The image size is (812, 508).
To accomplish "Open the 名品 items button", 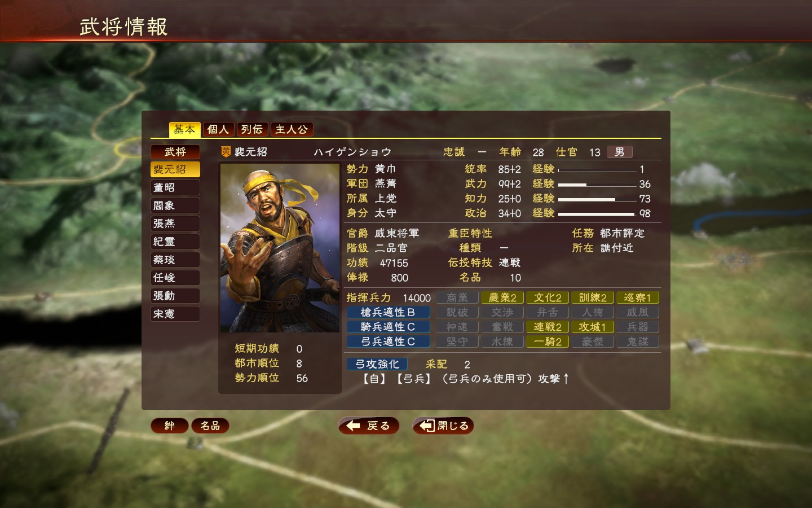I will (210, 426).
